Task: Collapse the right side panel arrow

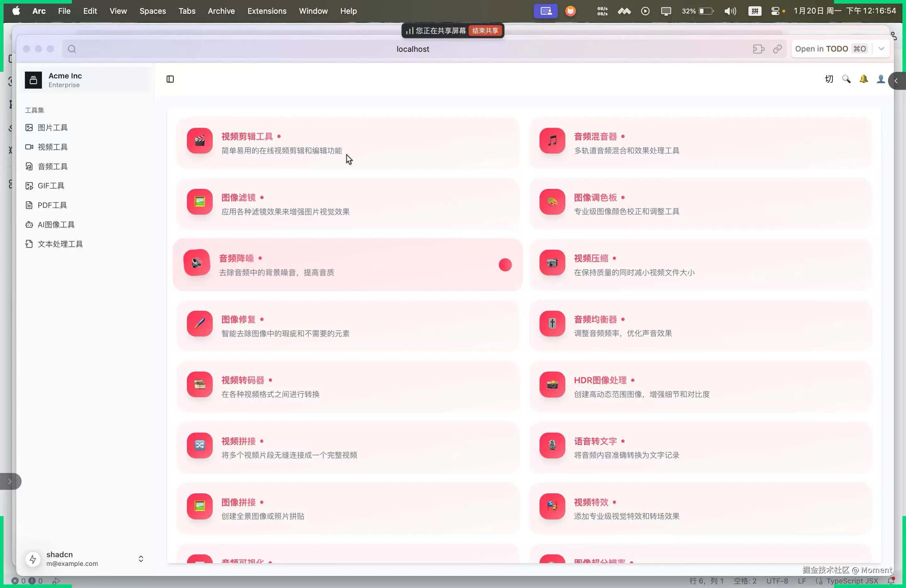Action: [897, 81]
